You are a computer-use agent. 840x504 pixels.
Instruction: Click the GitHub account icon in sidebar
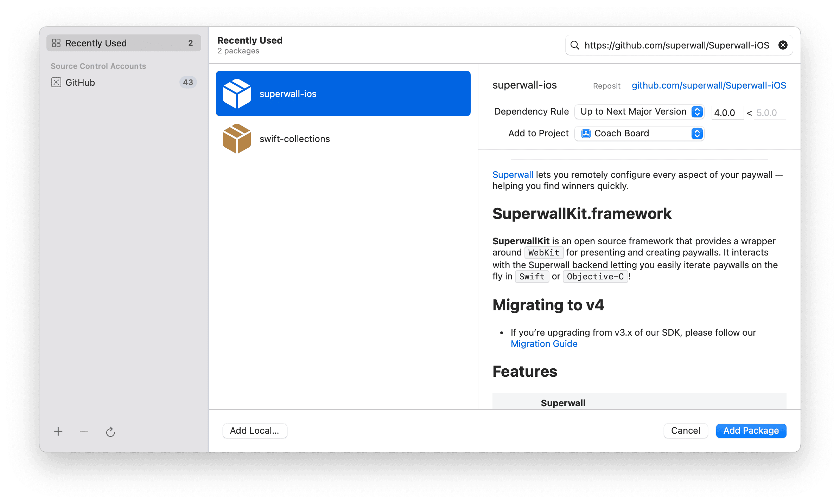(56, 82)
